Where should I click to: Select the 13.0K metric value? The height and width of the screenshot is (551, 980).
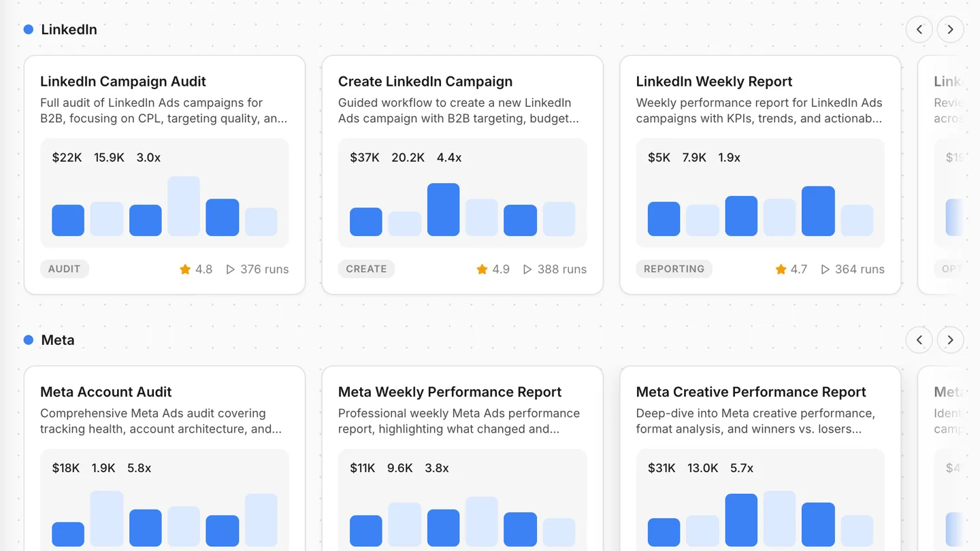click(702, 468)
